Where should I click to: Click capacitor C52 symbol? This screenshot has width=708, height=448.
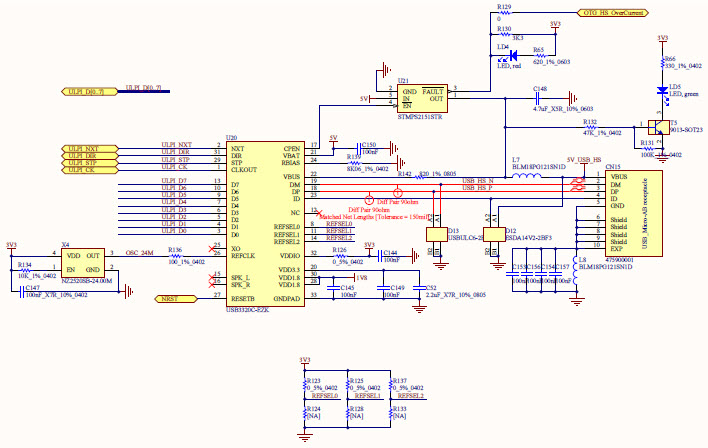pyautogui.click(x=419, y=288)
